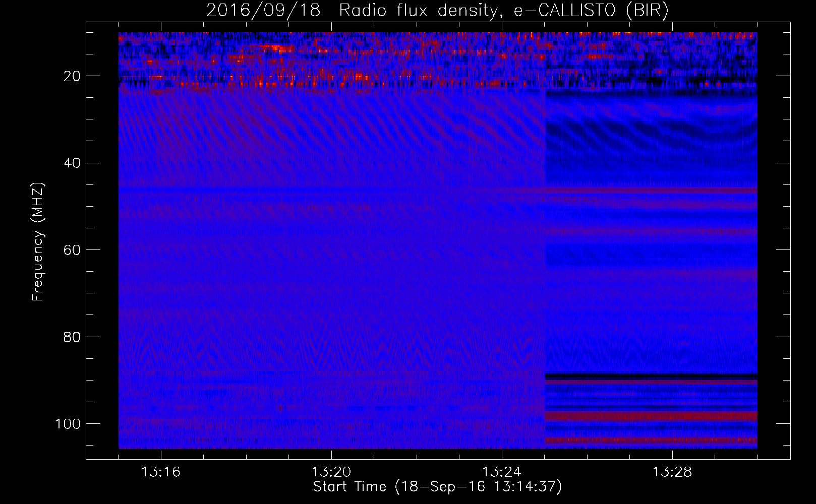Click the 13:20 time tick label
This screenshot has height=504, width=816.
(331, 472)
